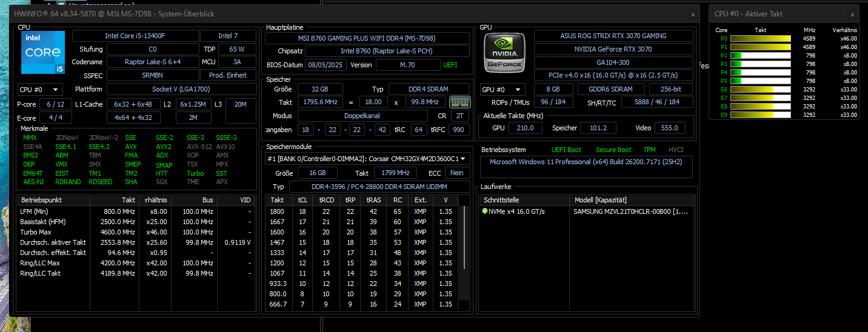Click the E6 core clock bar
This screenshot has width=868, height=332.
pyautogui.click(x=760, y=90)
